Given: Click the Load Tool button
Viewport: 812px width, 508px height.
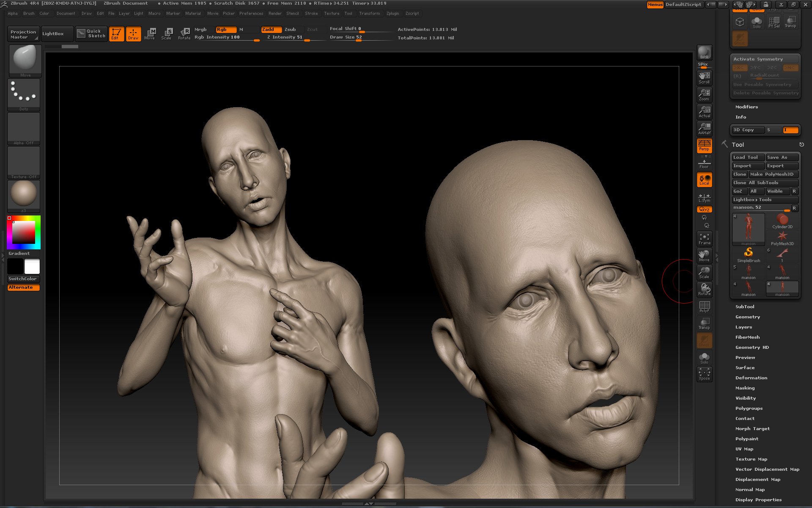Looking at the screenshot, I should (748, 157).
